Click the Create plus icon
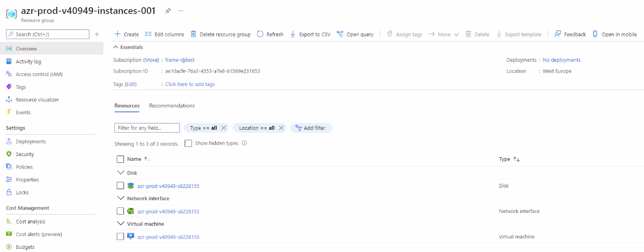This screenshot has height=252, width=644. (118, 34)
